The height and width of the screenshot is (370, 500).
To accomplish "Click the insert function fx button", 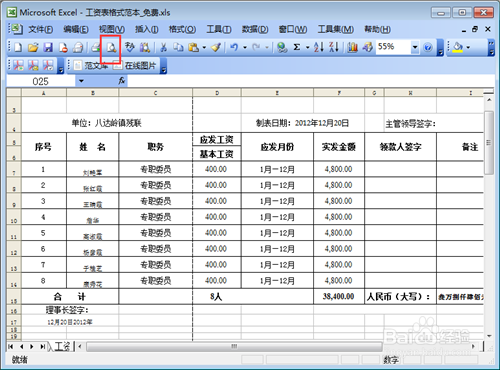I will (122, 80).
